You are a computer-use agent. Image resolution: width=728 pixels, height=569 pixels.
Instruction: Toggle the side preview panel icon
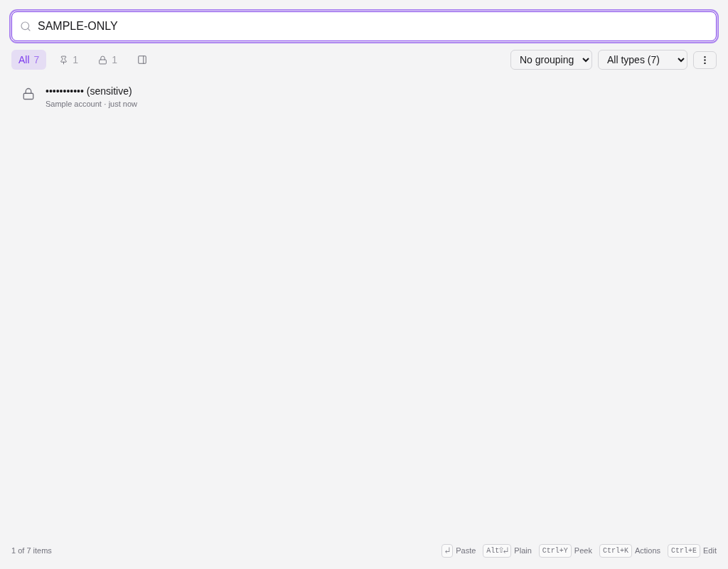[142, 60]
